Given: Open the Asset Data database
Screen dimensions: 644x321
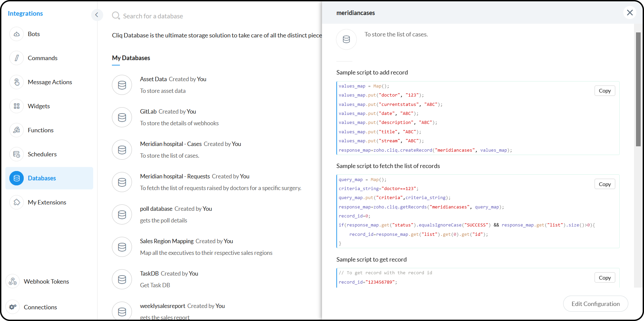Looking at the screenshot, I should (x=153, y=79).
